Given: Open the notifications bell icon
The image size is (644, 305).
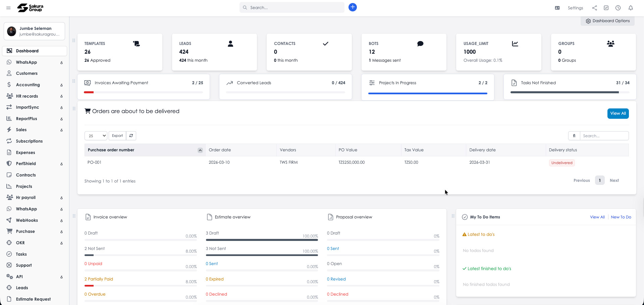Looking at the screenshot, I should coord(631,8).
